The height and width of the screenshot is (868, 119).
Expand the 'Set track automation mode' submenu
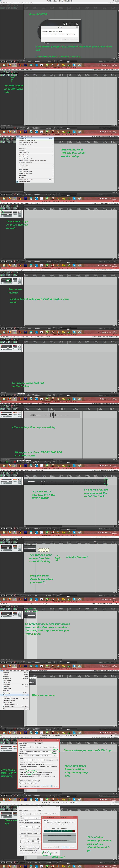(35, 172)
